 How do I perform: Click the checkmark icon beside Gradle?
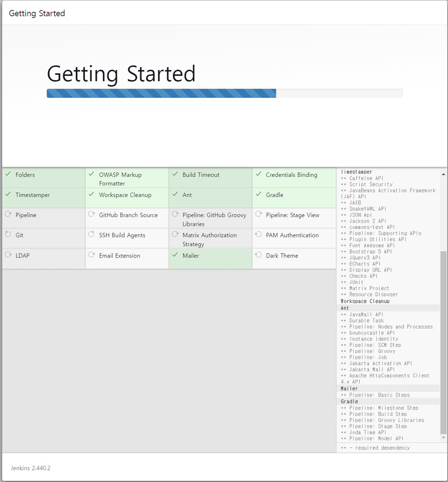pyautogui.click(x=258, y=194)
